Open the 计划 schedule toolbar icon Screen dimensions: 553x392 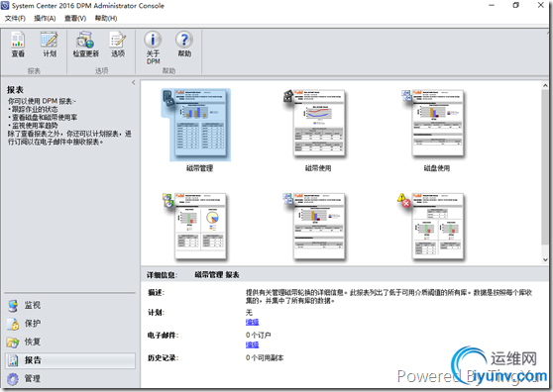50,44
